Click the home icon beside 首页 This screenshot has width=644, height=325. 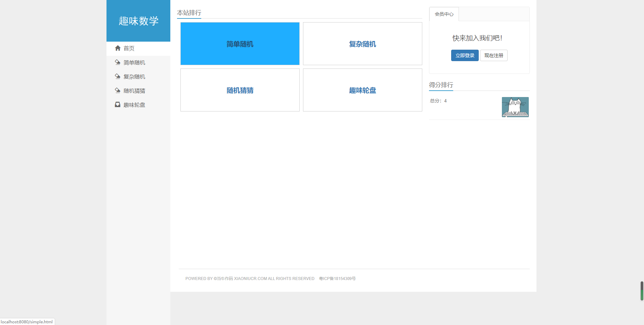(118, 48)
